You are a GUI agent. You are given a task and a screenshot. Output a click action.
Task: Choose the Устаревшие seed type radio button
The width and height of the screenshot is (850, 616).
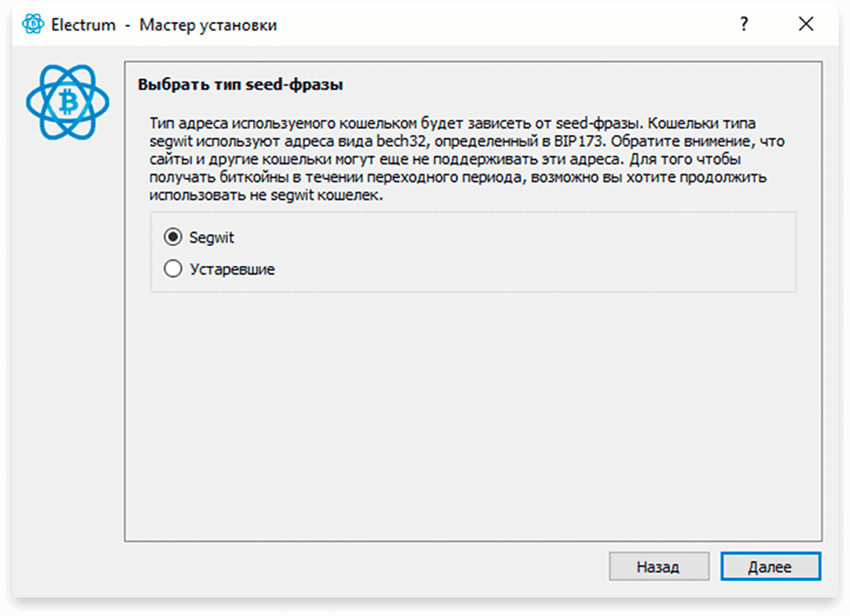[173, 268]
